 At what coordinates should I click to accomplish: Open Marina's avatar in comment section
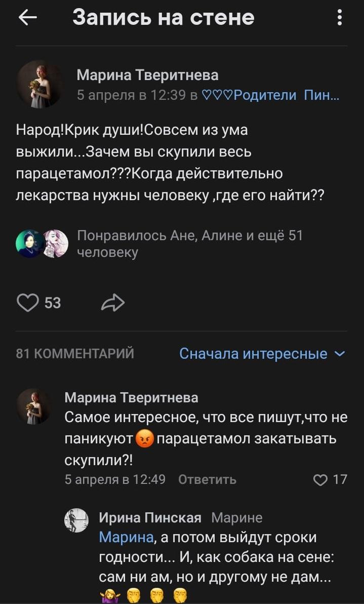[x=33, y=406]
